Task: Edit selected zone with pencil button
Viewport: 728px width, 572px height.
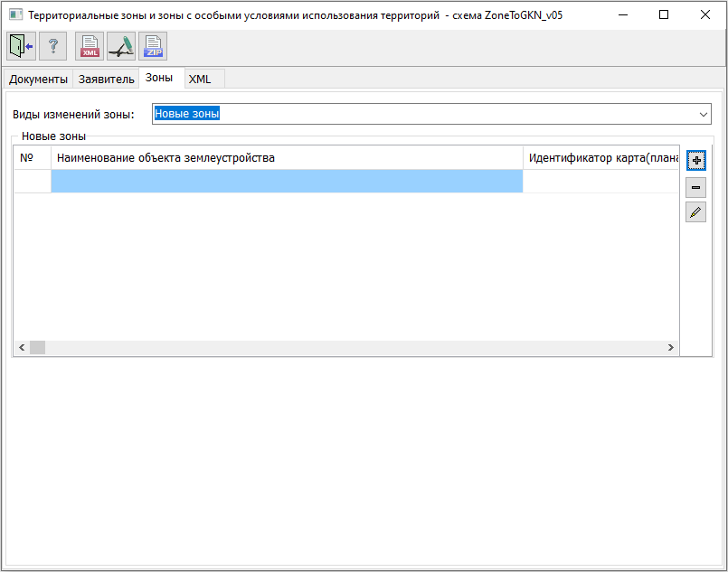Action: [695, 212]
